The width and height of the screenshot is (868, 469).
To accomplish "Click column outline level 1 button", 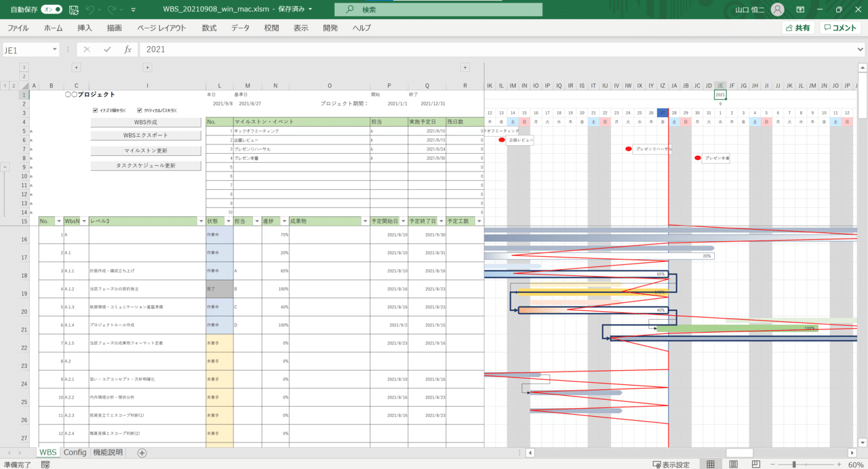I will 24,67.
